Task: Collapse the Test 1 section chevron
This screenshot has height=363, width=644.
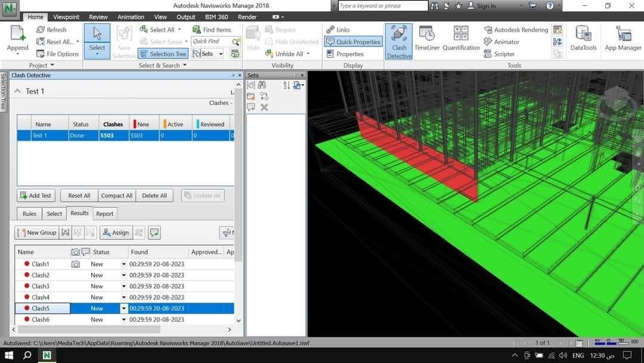Action: 17,91
